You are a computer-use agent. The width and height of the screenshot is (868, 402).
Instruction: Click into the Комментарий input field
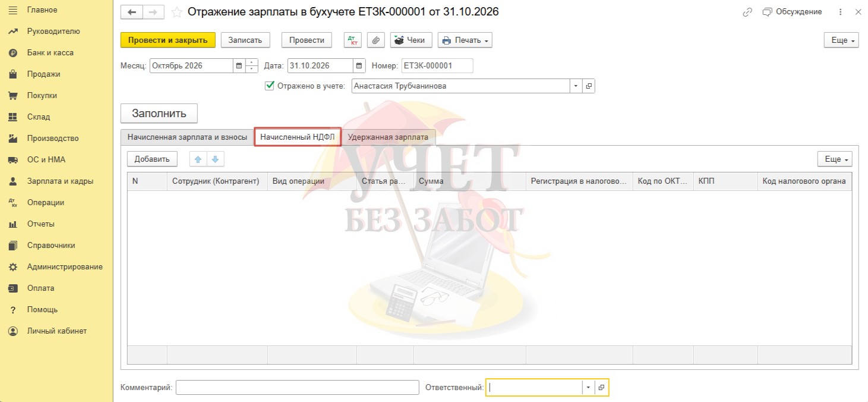click(298, 388)
